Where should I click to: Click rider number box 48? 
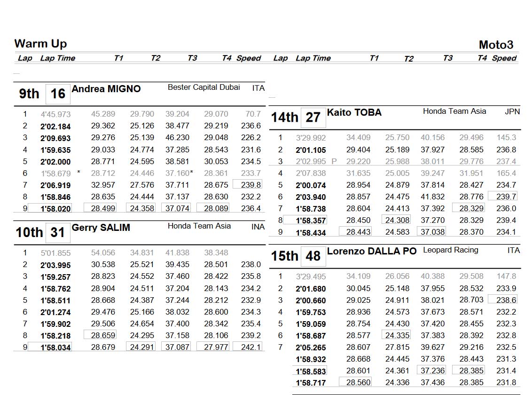[x=313, y=256]
